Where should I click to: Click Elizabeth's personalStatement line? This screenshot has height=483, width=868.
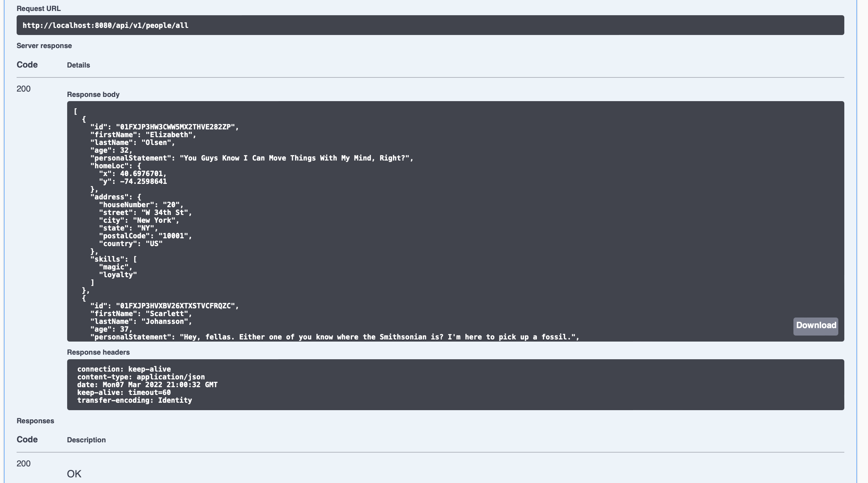pyautogui.click(x=252, y=158)
